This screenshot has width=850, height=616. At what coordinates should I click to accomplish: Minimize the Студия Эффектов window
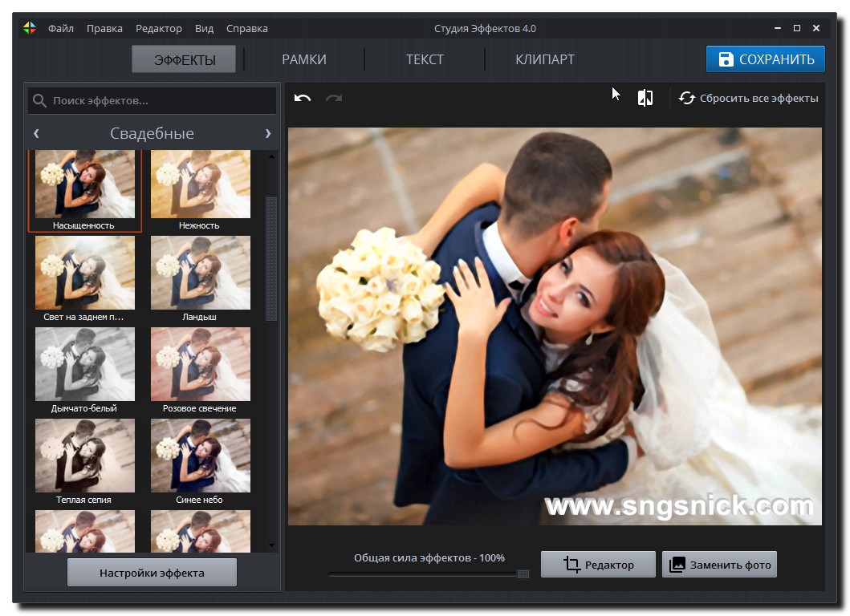click(777, 28)
